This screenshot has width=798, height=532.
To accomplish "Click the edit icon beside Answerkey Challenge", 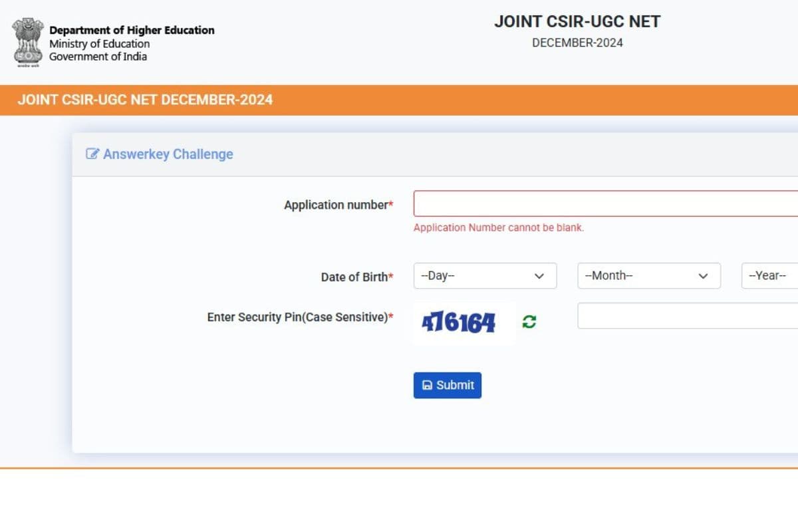I will 92,154.
